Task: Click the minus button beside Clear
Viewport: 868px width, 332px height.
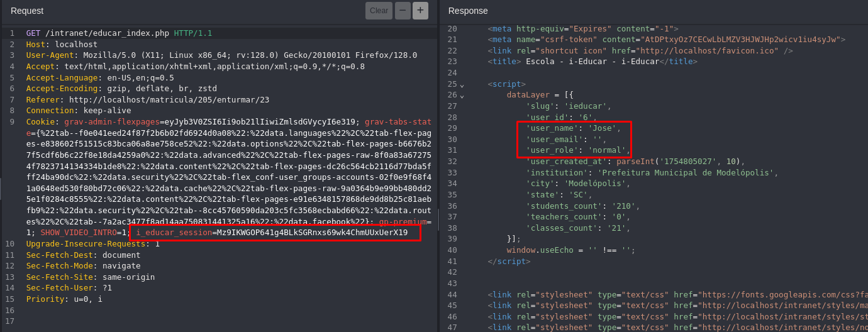Action: (x=403, y=11)
